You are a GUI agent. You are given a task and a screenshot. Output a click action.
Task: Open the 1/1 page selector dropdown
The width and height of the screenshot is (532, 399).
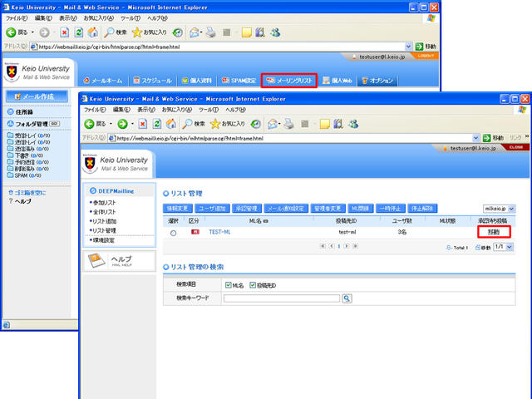tap(505, 248)
